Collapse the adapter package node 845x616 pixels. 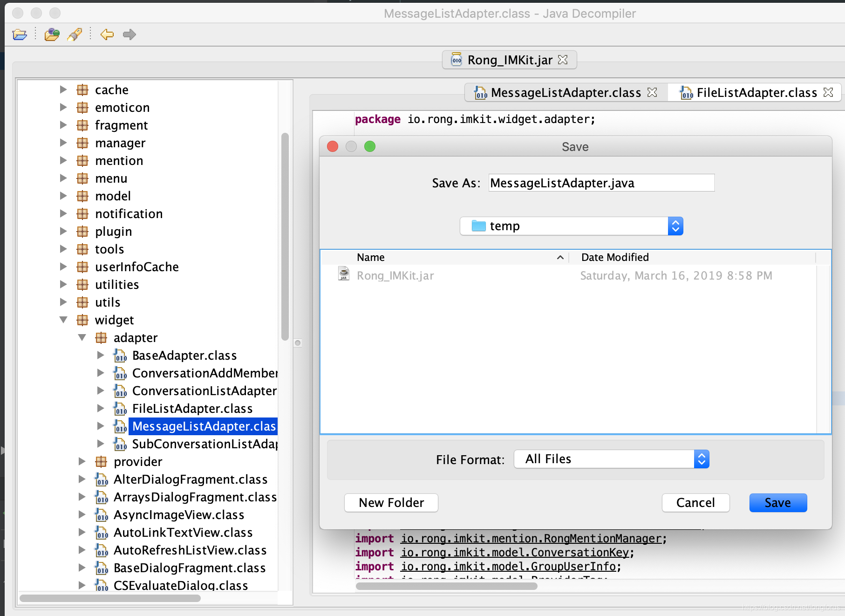(82, 337)
